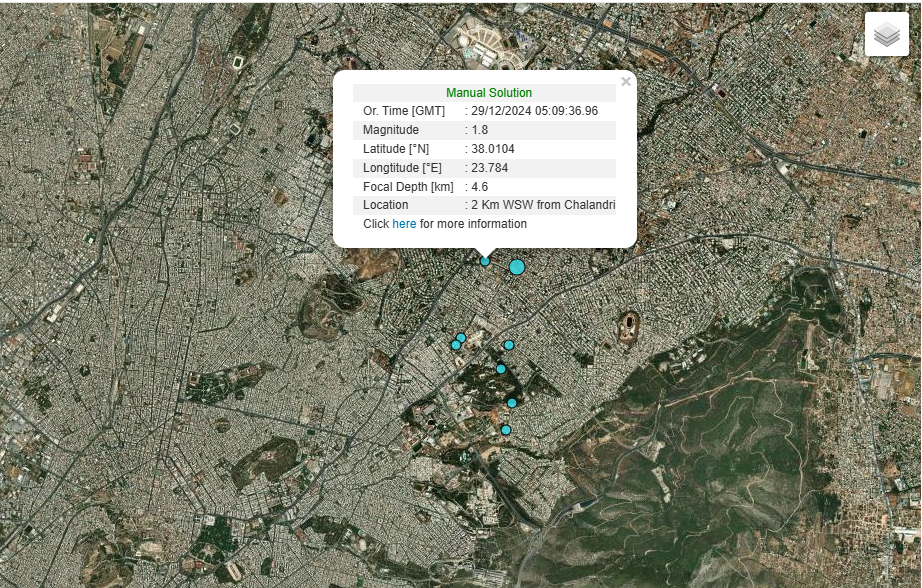The height and width of the screenshot is (588, 922).
Task: Click upper marker of the overlapping pair
Action: 461,338
